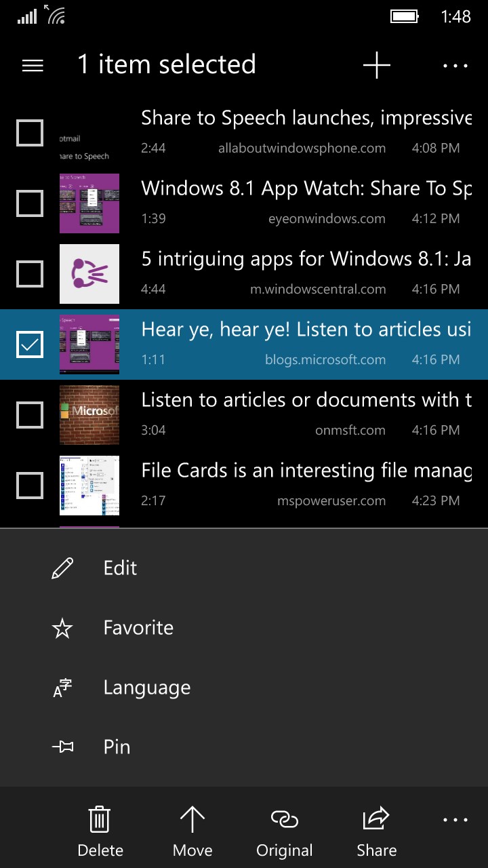This screenshot has width=488, height=868.
Task: Tap the 1:48 status bar clock
Action: coord(455,17)
